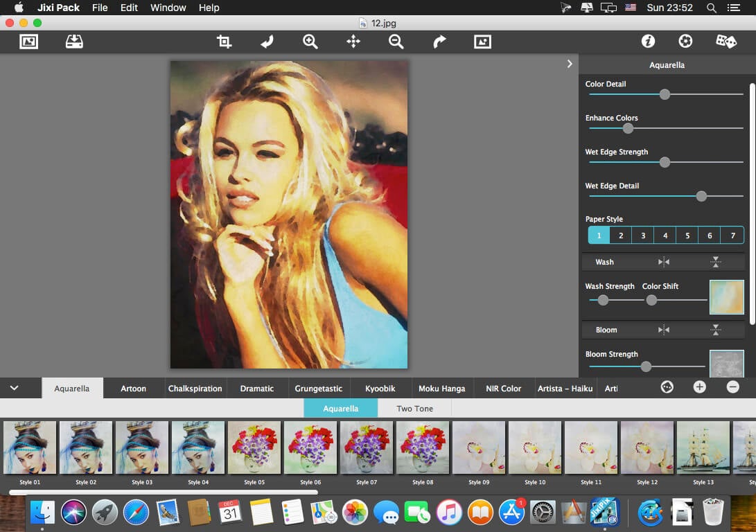Collapse the right settings panel chevron
This screenshot has width=756, height=532.
tap(570, 64)
